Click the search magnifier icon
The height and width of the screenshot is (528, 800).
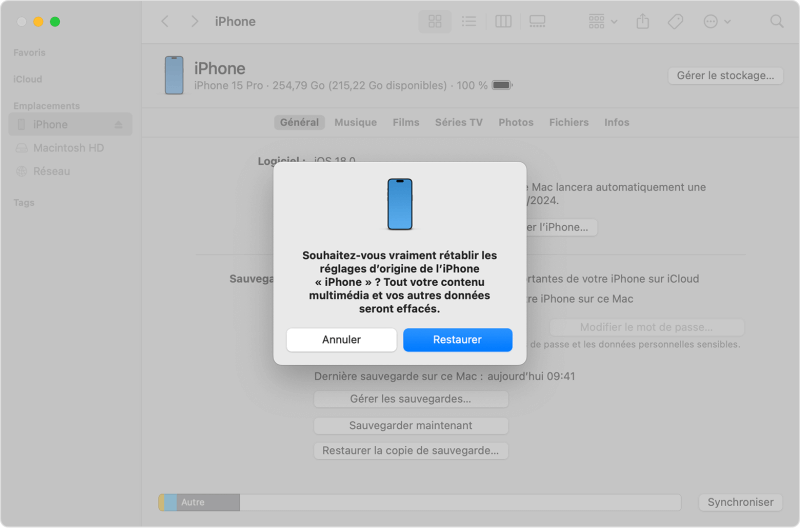[777, 21]
